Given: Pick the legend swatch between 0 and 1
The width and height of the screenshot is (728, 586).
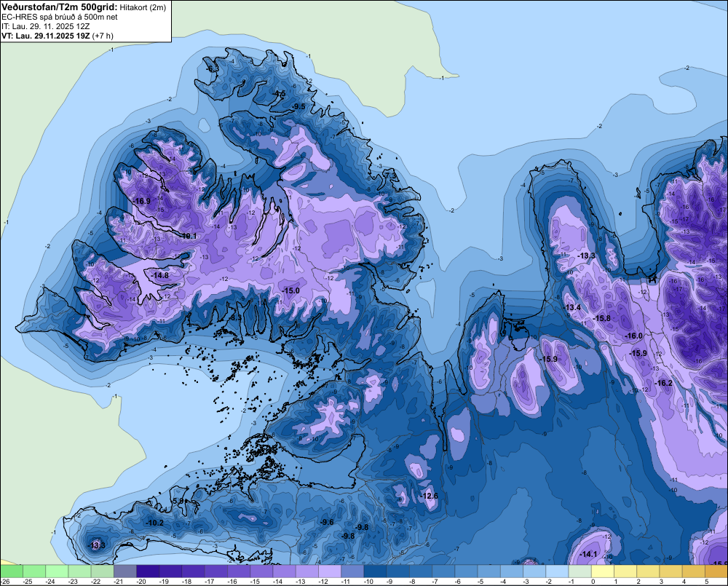Looking at the screenshot, I should tap(603, 571).
